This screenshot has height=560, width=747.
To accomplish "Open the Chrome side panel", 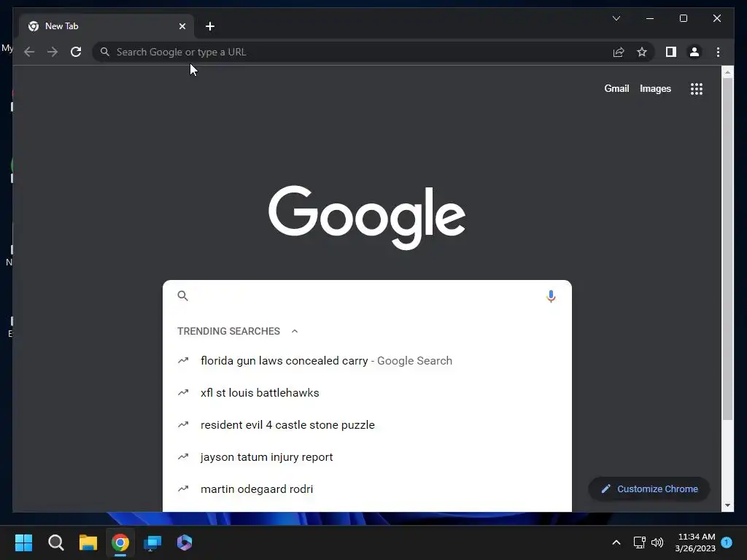I will 671,52.
